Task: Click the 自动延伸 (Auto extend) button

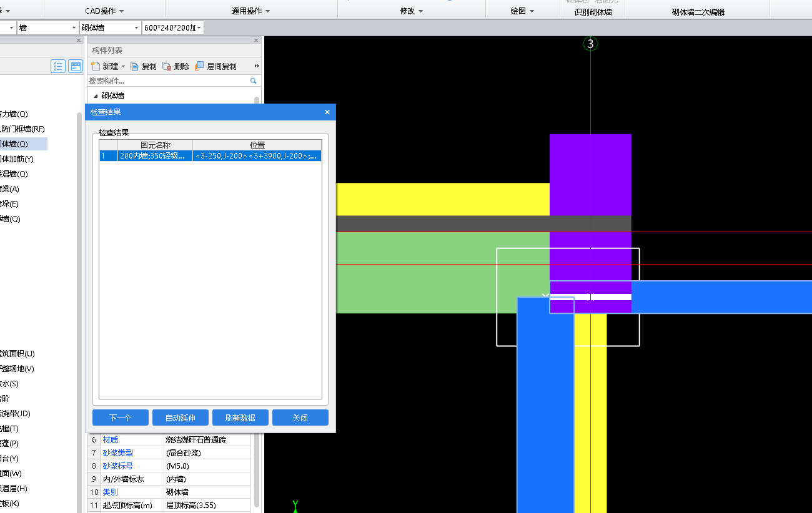Action: 181,418
